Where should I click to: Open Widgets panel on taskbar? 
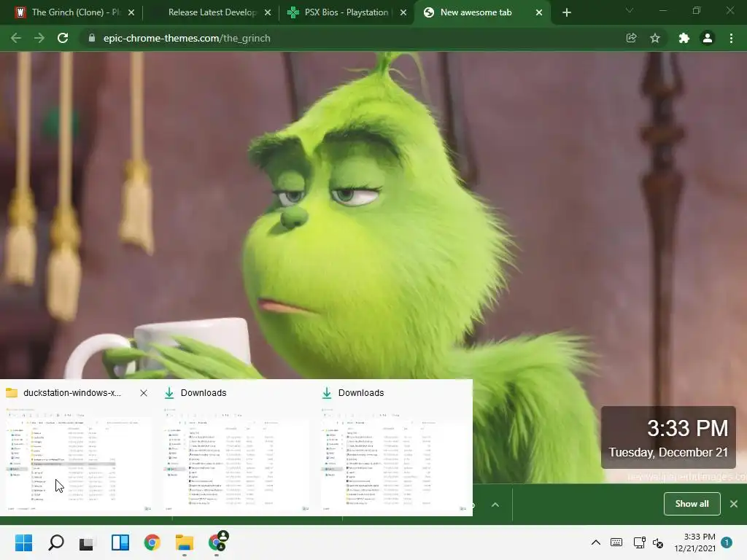[120, 542]
